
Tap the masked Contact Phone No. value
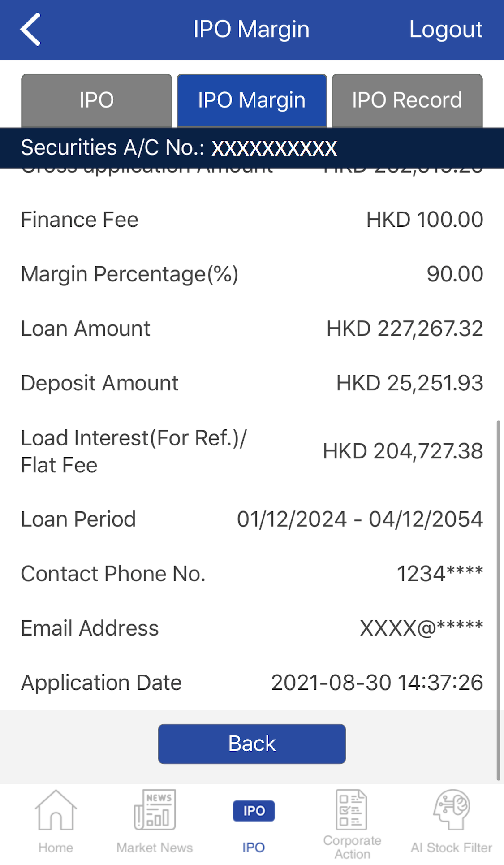[440, 574]
